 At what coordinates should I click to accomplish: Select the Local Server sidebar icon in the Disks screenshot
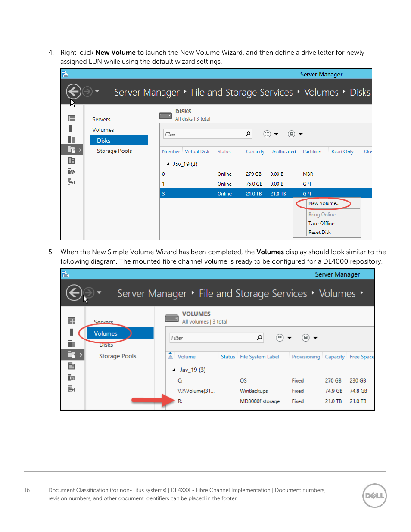click(71, 128)
